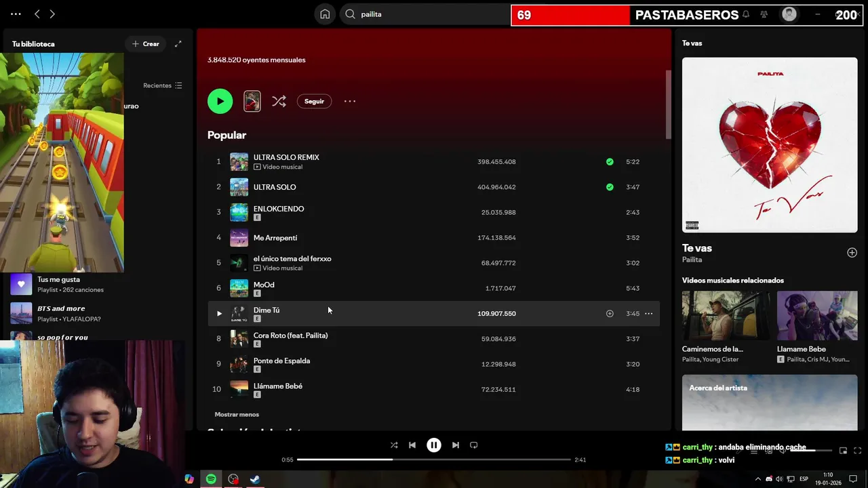Open the Te vas song title link
Viewport: 868px width, 488px height.
coord(697,248)
